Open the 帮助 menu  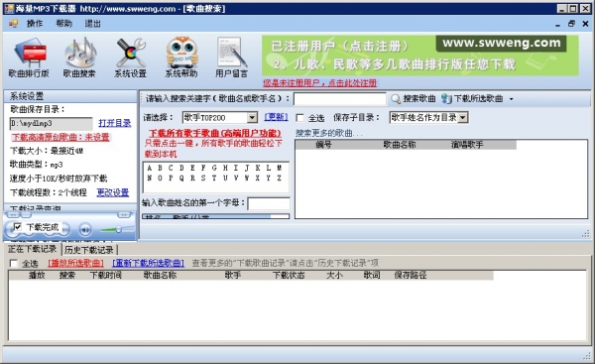click(x=63, y=24)
